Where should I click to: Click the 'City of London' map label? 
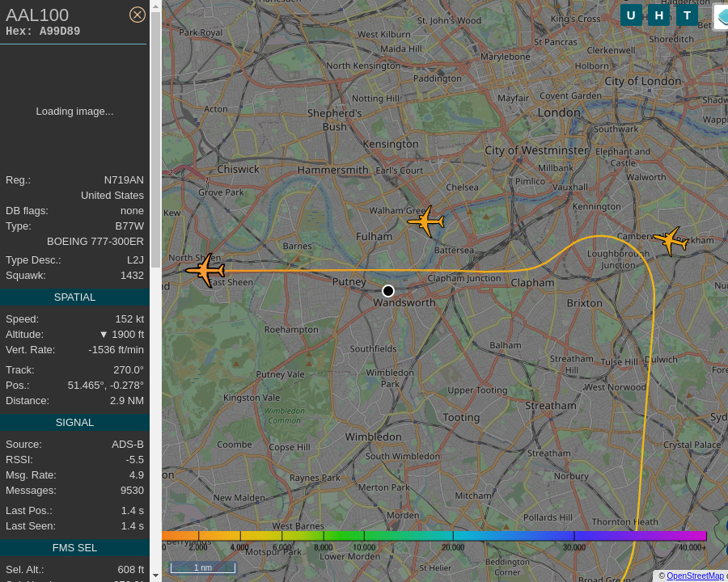(642, 81)
